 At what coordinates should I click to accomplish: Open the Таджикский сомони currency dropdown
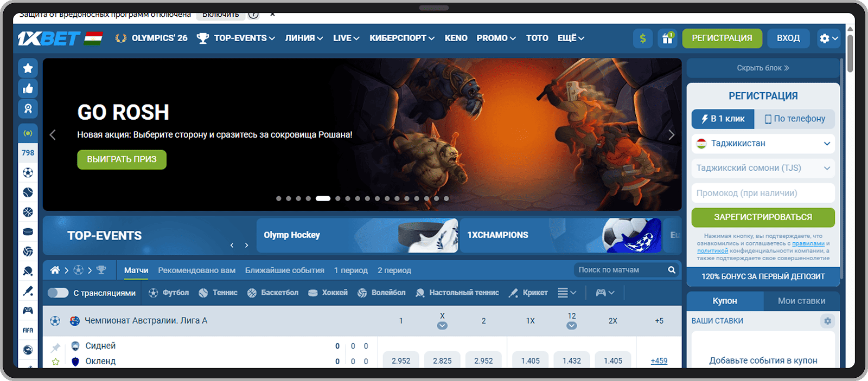coord(763,168)
